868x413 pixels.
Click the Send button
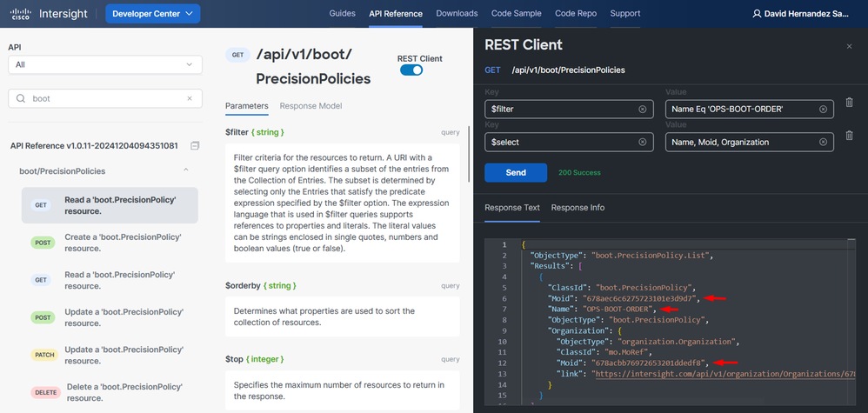516,173
